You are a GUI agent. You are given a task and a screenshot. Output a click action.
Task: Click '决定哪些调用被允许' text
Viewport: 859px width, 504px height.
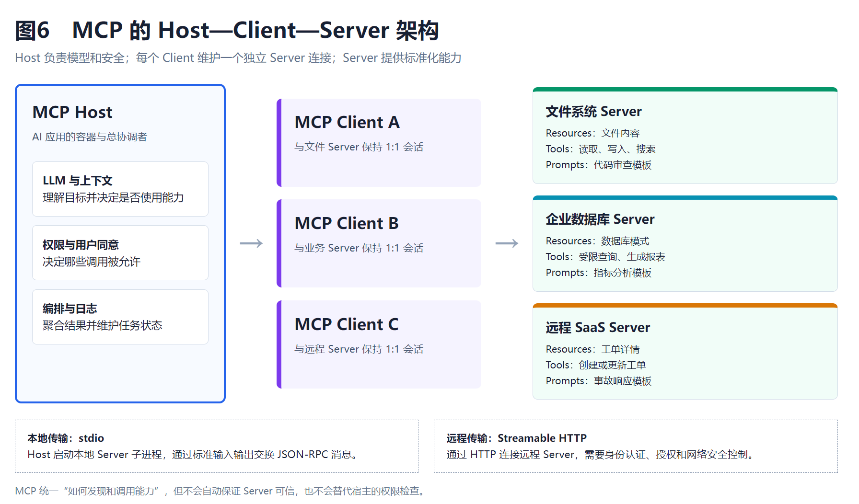(91, 262)
